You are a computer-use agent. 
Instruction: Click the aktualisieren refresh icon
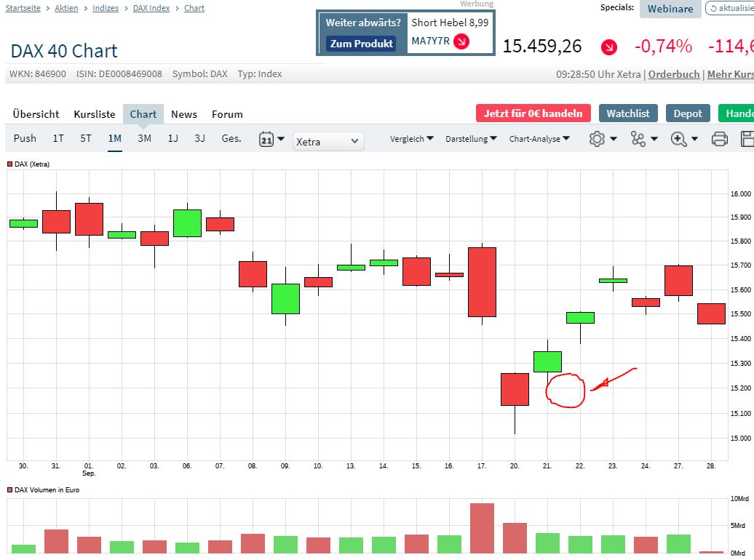[x=714, y=8]
